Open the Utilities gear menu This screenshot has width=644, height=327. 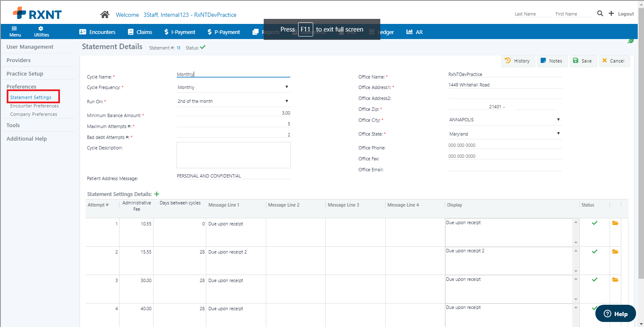tap(42, 31)
